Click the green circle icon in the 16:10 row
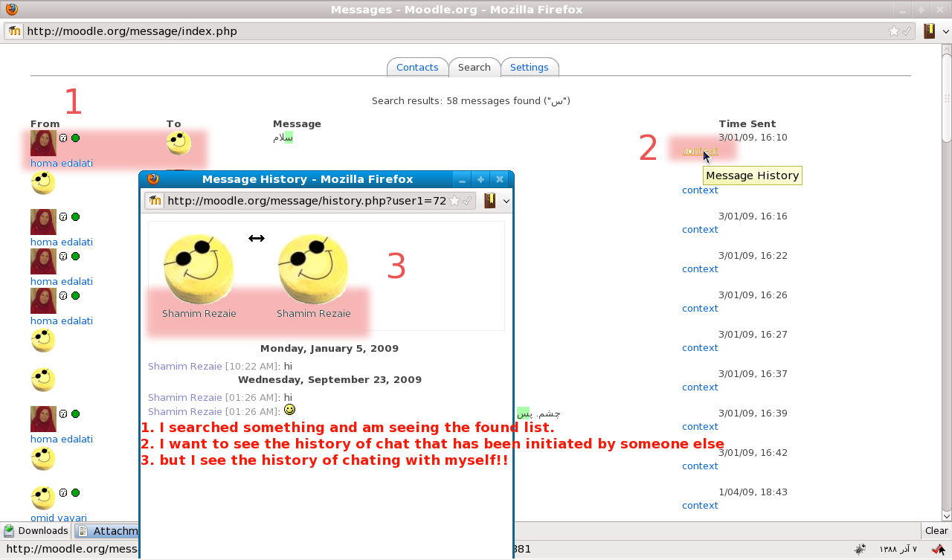The width and height of the screenshot is (952, 560). [75, 138]
